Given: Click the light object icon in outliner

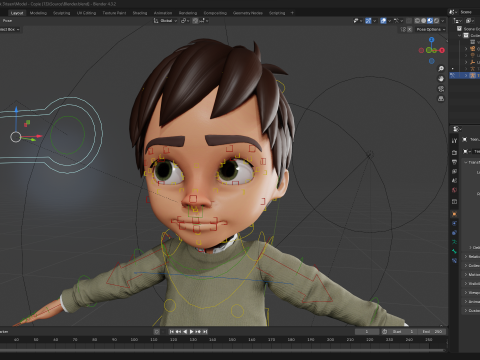Looking at the screenshot, I should click(473, 55).
